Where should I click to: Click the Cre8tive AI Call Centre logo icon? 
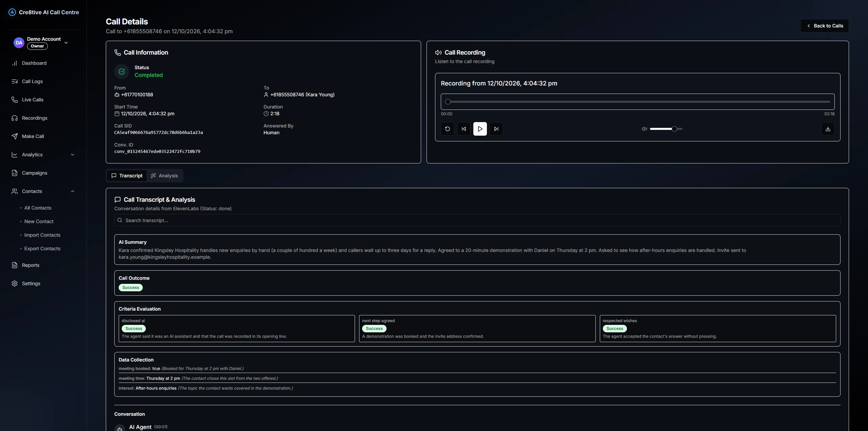pos(12,12)
